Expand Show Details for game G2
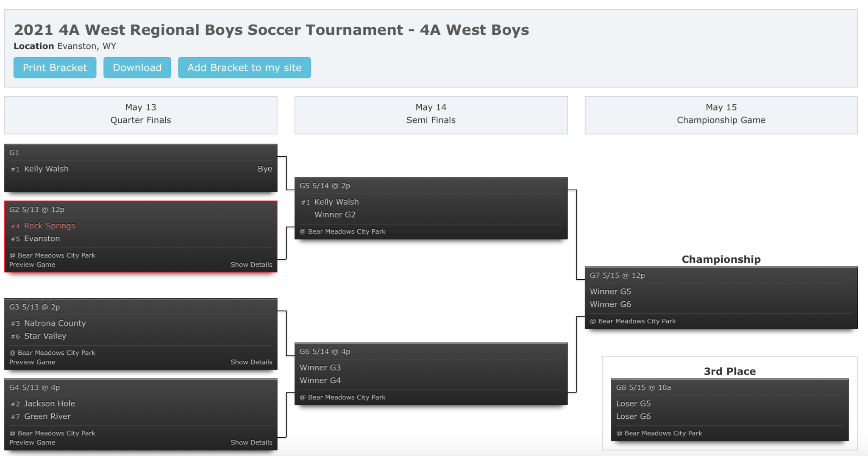 251,265
